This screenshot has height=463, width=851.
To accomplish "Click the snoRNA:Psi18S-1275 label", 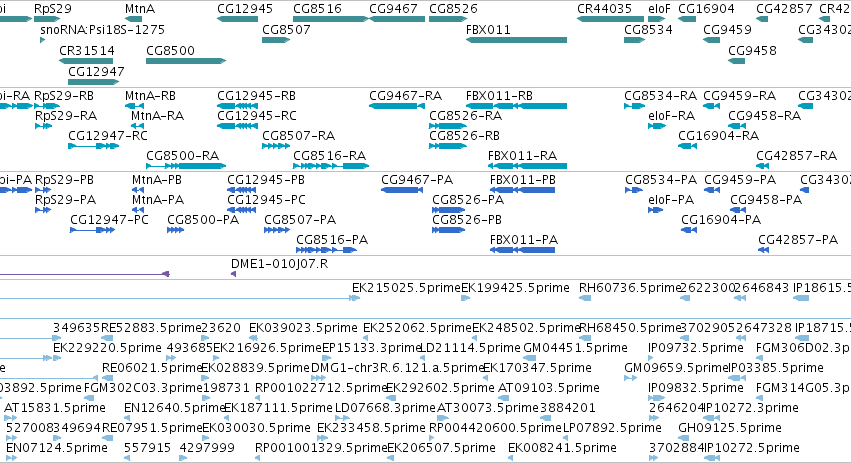I will [103, 30].
